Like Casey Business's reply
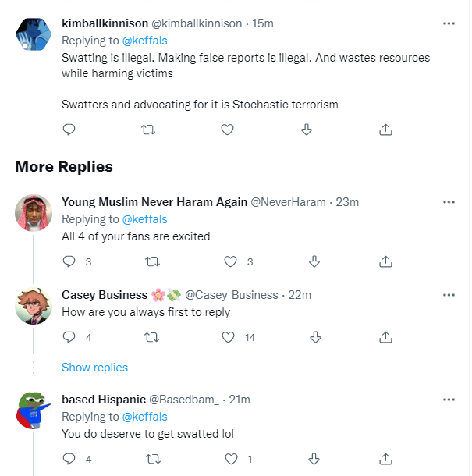 [x=228, y=337]
